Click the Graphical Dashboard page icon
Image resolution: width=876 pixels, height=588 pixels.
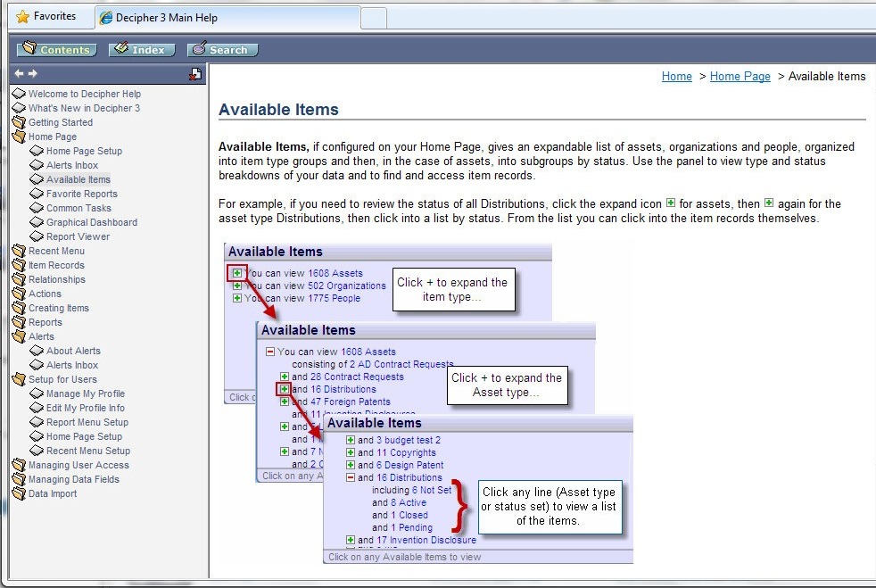pos(37,222)
